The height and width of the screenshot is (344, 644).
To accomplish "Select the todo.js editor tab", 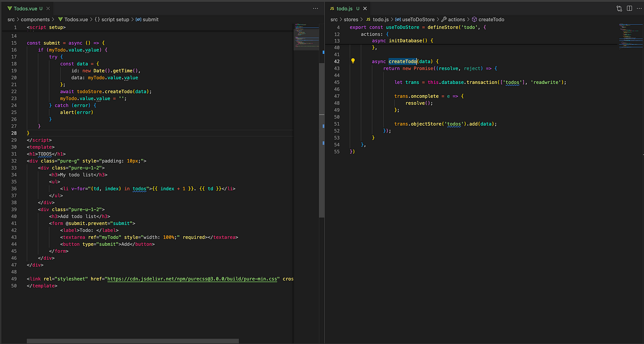I will tap(344, 8).
